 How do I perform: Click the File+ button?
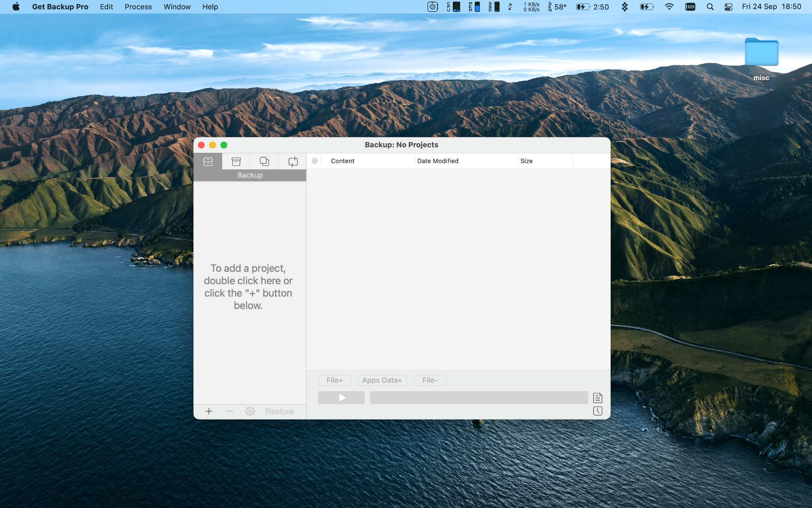(x=335, y=380)
